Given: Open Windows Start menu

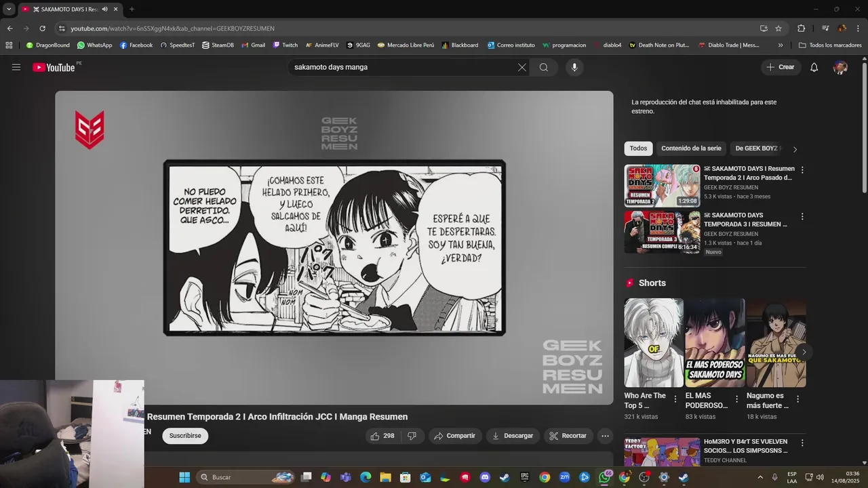Looking at the screenshot, I should coord(184,477).
